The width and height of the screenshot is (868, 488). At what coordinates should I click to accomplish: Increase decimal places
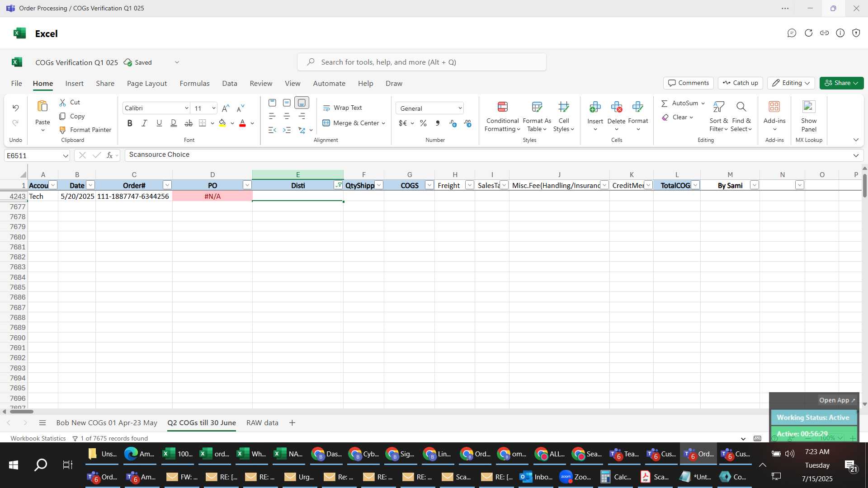click(453, 123)
